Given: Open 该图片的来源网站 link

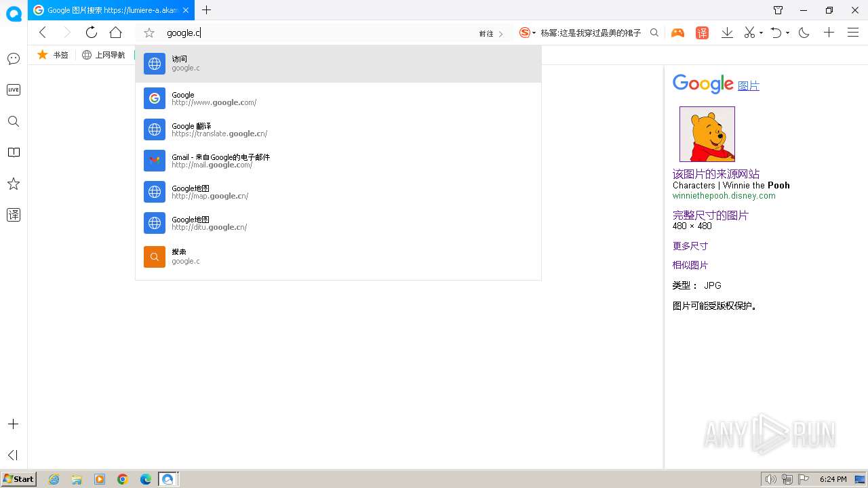Looking at the screenshot, I should click(x=716, y=174).
